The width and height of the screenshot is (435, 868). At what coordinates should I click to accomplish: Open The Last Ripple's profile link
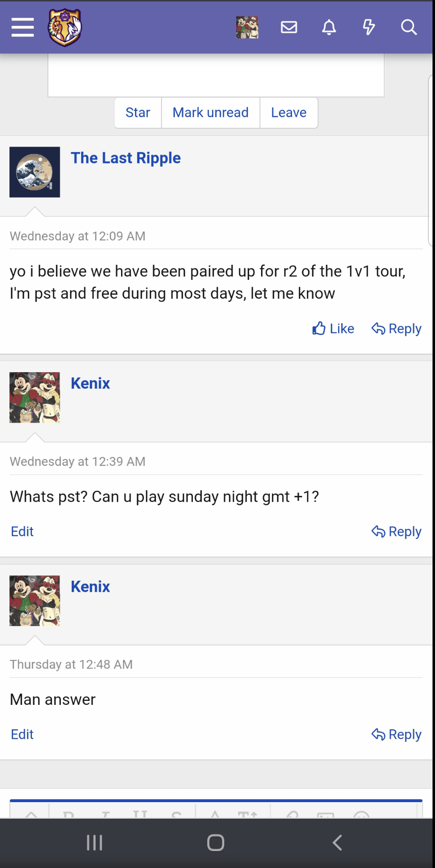pyautogui.click(x=126, y=158)
